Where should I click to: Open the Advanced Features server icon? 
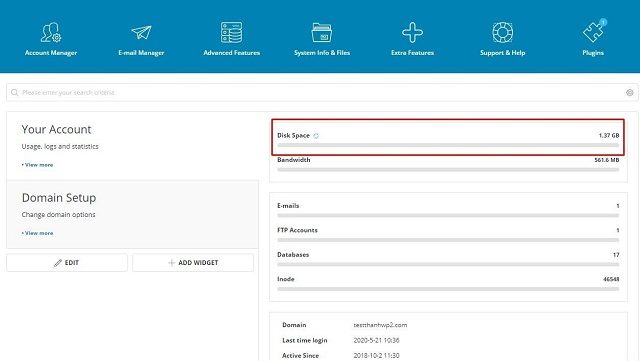point(231,32)
